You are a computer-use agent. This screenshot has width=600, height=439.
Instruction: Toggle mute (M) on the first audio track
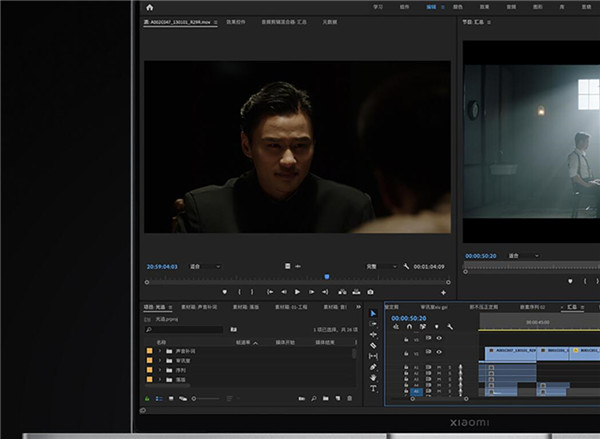click(438, 367)
